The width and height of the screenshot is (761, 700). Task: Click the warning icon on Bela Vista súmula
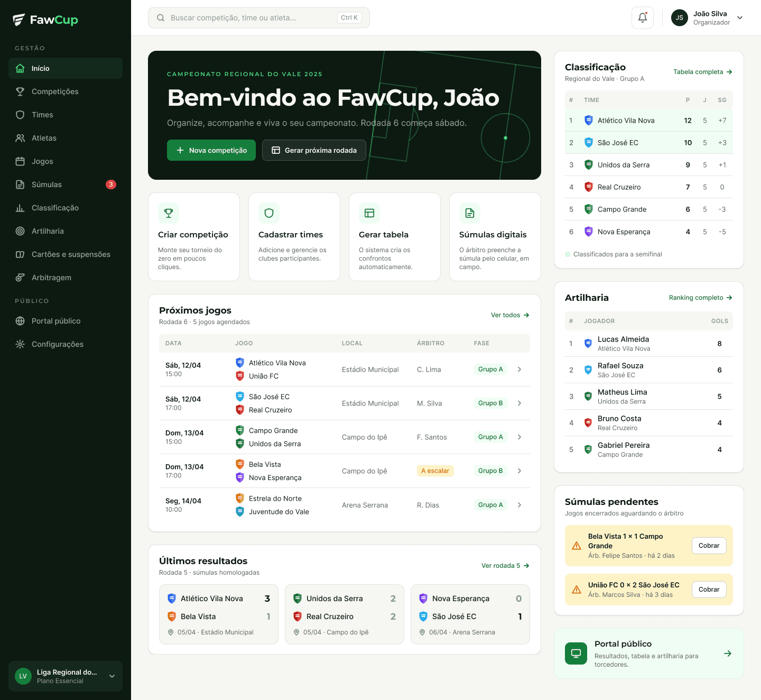coord(577,546)
